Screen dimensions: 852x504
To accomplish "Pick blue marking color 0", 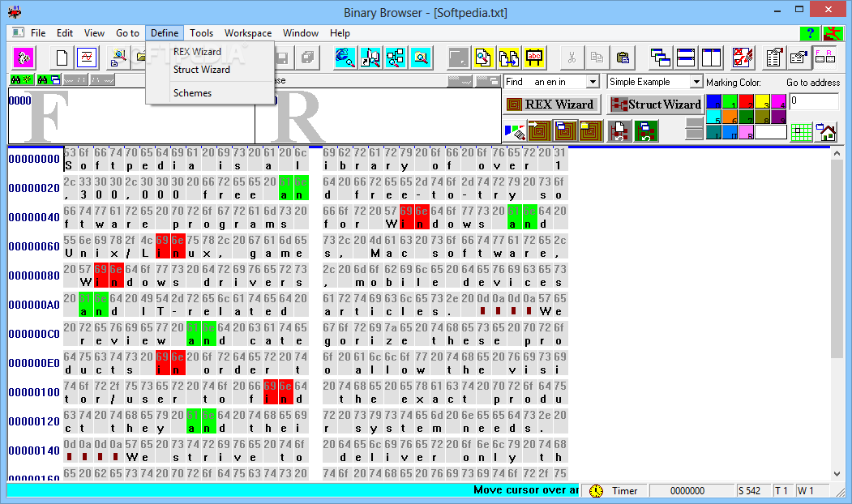I will click(x=713, y=101).
